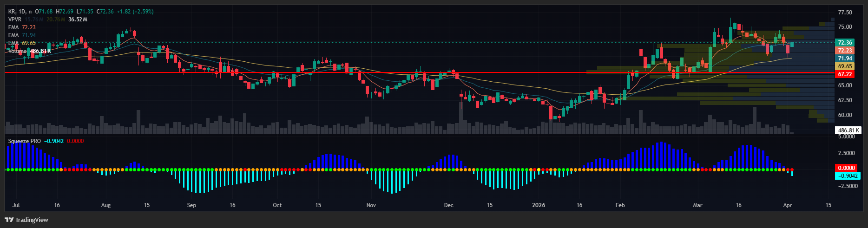The width and height of the screenshot is (868, 228).
Task: Select the VPVR indicator legend label
Action: [x=15, y=20]
